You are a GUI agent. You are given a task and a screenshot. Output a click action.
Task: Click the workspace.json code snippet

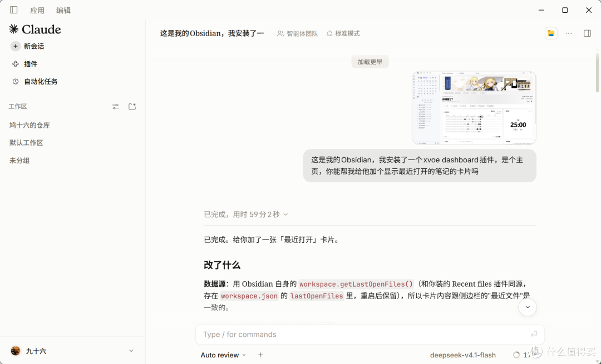[249, 296]
